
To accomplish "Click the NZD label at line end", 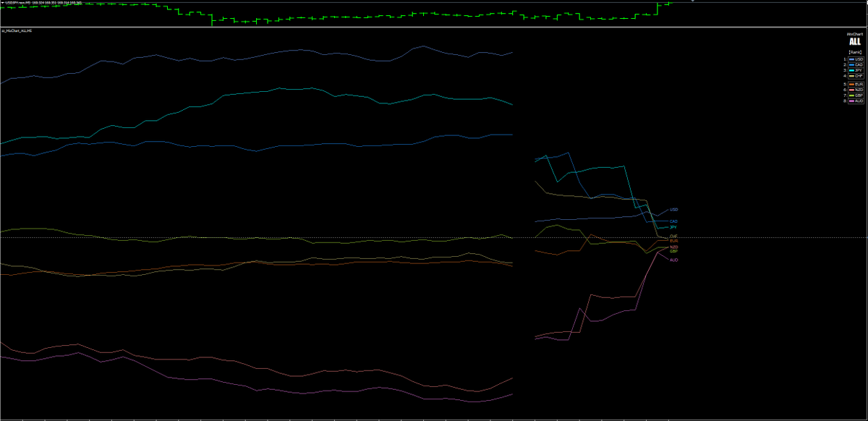I will pyautogui.click(x=674, y=247).
